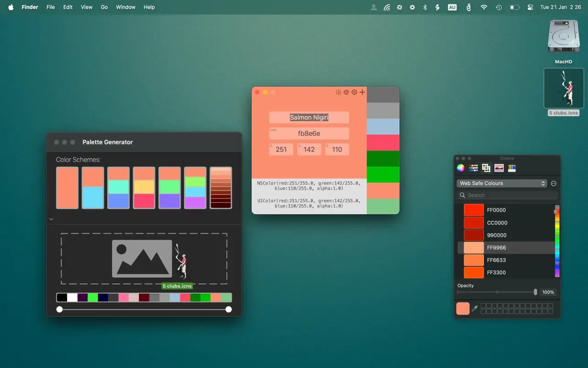Screen dimensions: 588x368
Task: Open the Web Safe Colours dropdown
Action: click(x=502, y=183)
